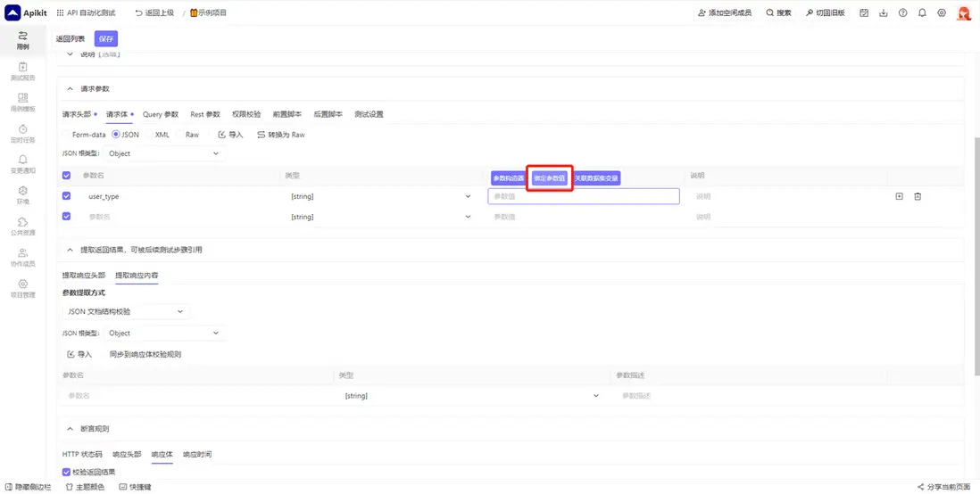Open the 项目管理 sidebar section
980x494 pixels.
(x=22, y=289)
